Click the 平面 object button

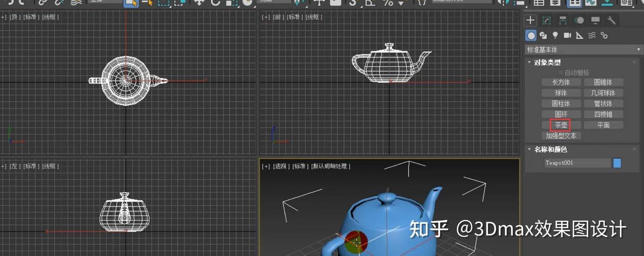coord(603,125)
